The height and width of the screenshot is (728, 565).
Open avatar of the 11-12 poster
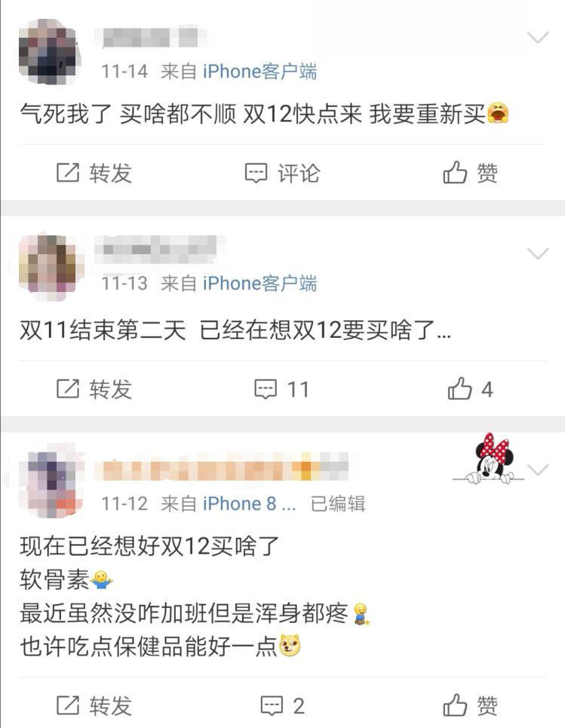[x=51, y=483]
